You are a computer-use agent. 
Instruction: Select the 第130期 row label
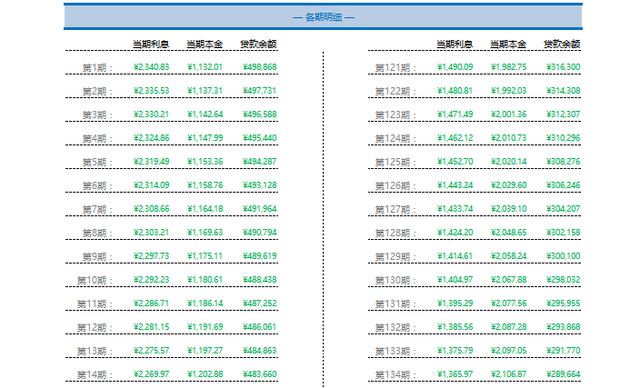[396, 280]
